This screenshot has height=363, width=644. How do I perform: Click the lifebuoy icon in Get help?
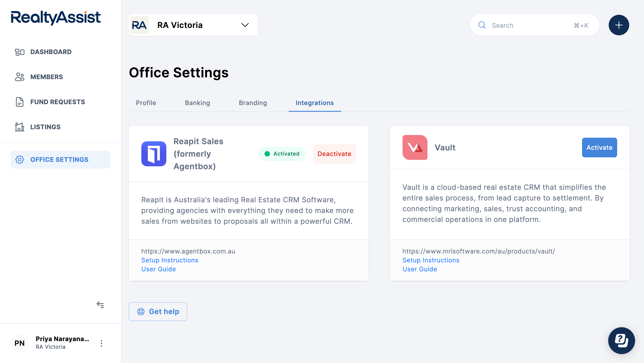(141, 312)
